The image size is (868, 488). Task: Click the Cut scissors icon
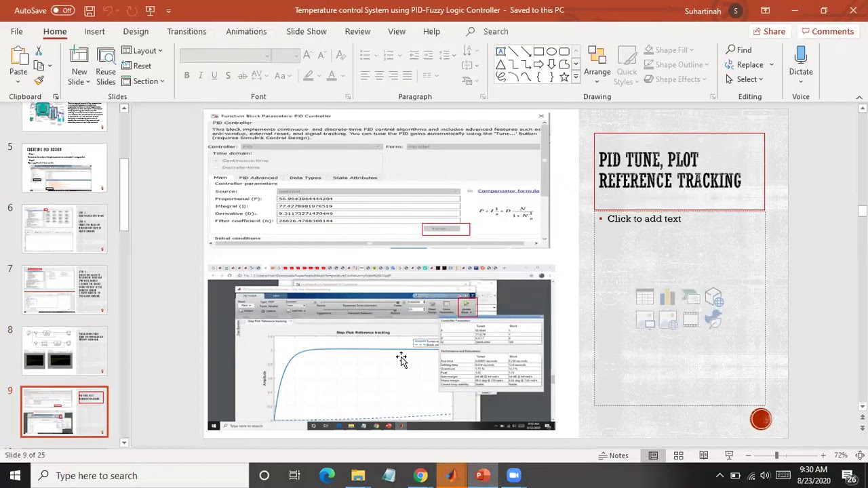coord(39,51)
